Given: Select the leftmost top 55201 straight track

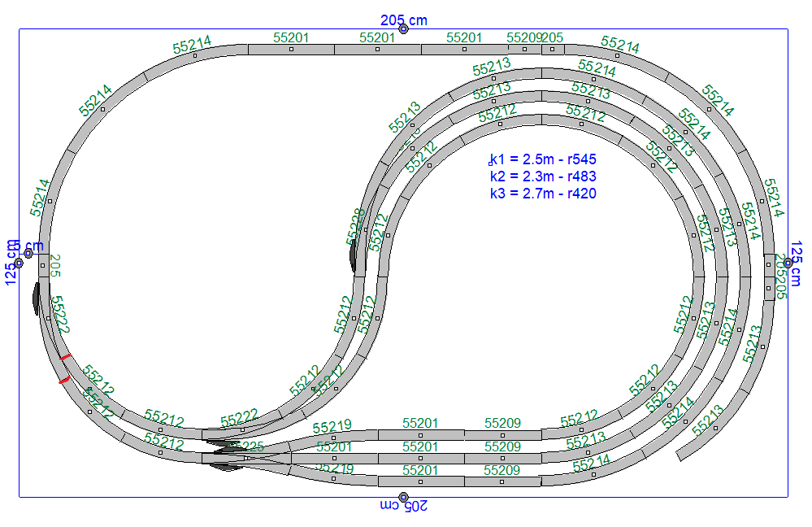Looking at the screenshot, I should [x=291, y=50].
